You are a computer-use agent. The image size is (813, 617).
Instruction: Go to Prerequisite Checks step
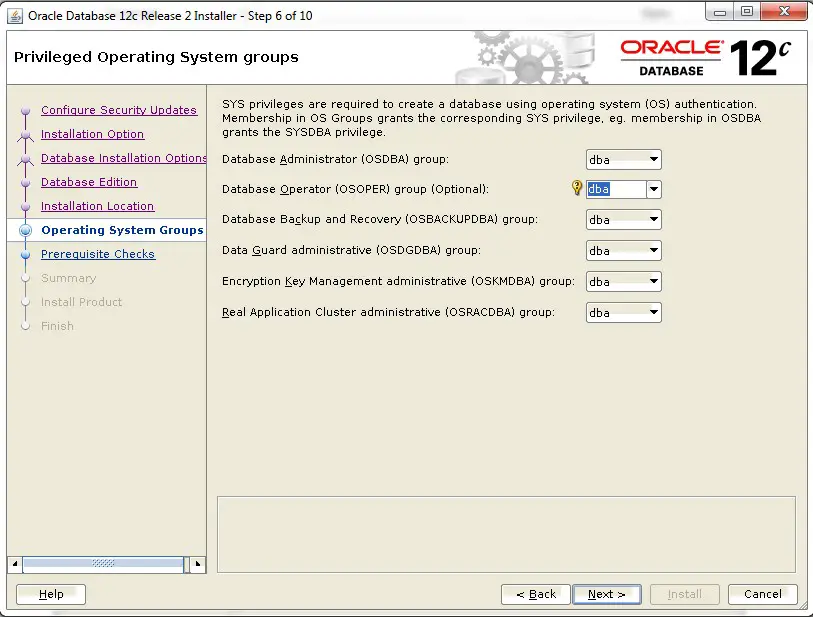point(98,254)
